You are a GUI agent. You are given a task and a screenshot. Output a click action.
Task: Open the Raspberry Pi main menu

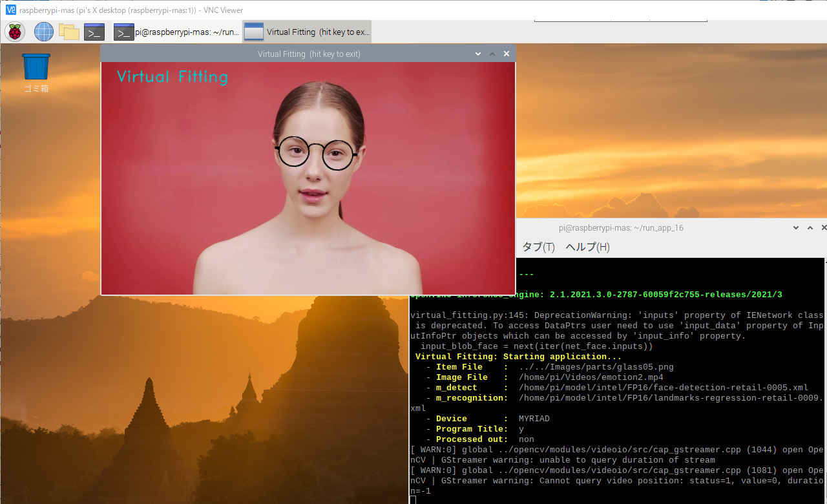[15, 31]
